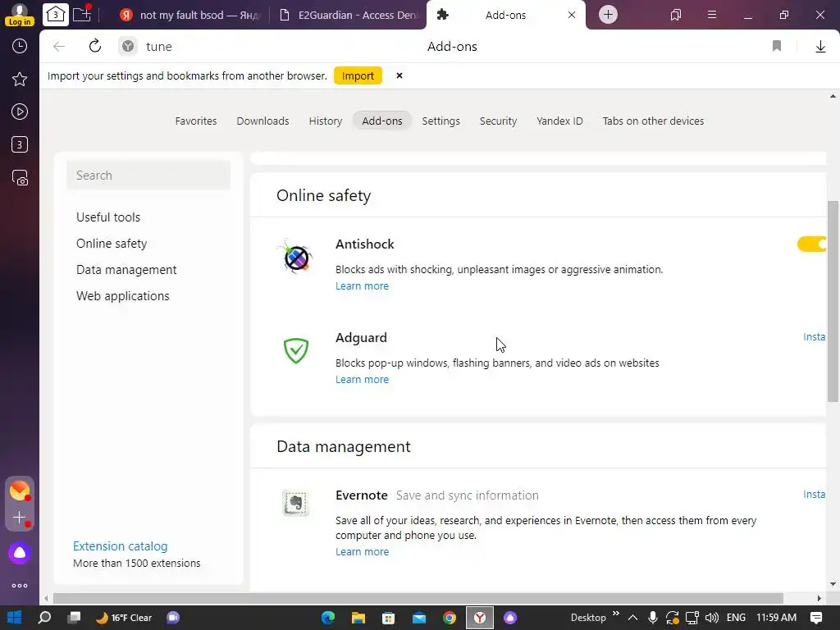
Task: Click the Evernote extension icon
Action: [x=295, y=503]
